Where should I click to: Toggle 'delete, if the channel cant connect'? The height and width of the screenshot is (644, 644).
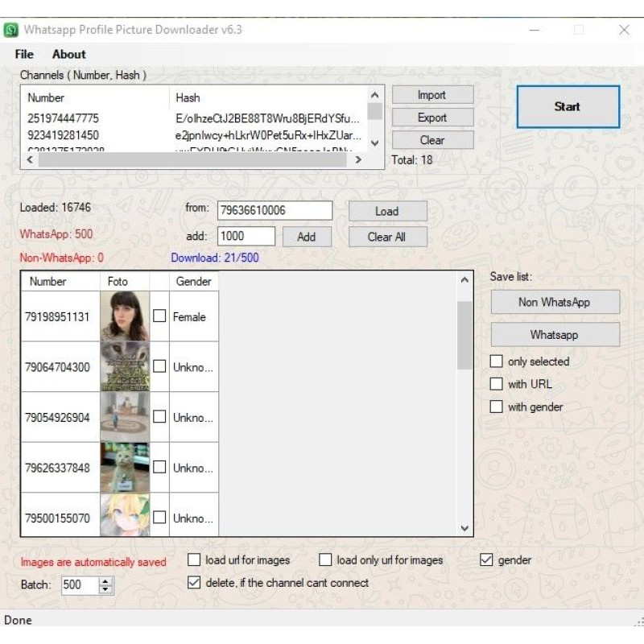[194, 583]
